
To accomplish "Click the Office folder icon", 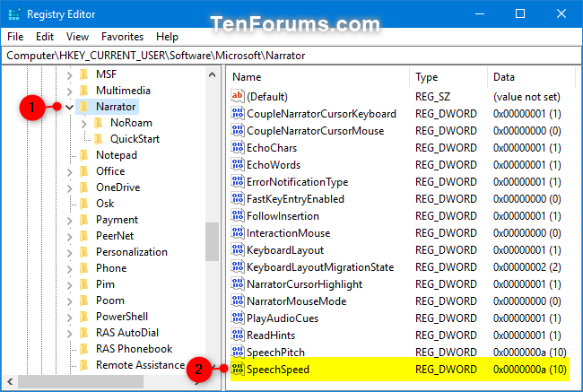I will pos(84,171).
